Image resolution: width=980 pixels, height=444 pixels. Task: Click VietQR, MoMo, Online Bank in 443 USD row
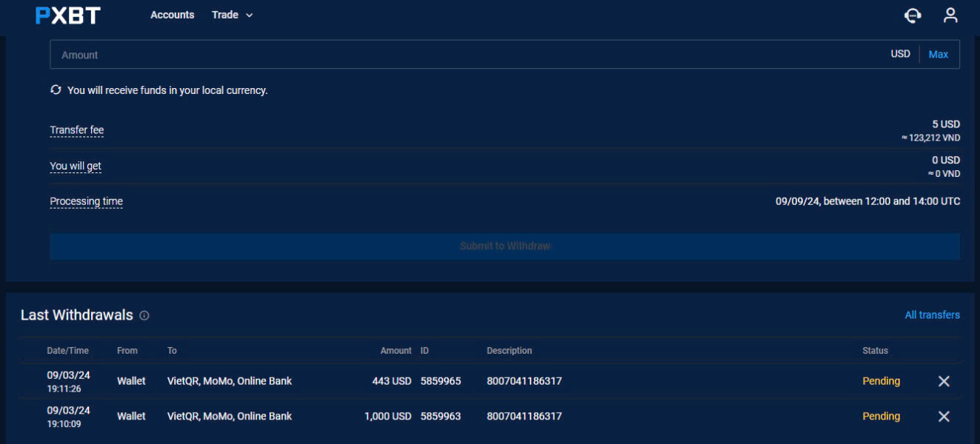(230, 381)
